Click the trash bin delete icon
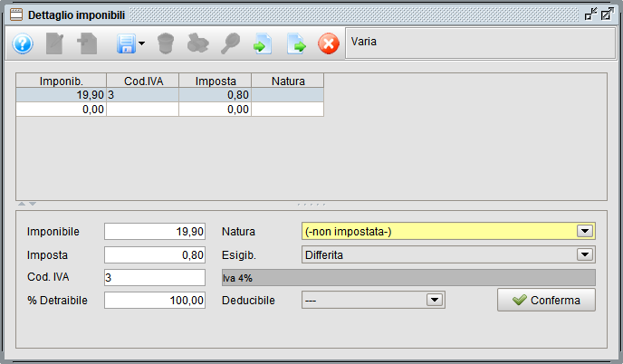Screen dimensions: 623x364 point(166,43)
